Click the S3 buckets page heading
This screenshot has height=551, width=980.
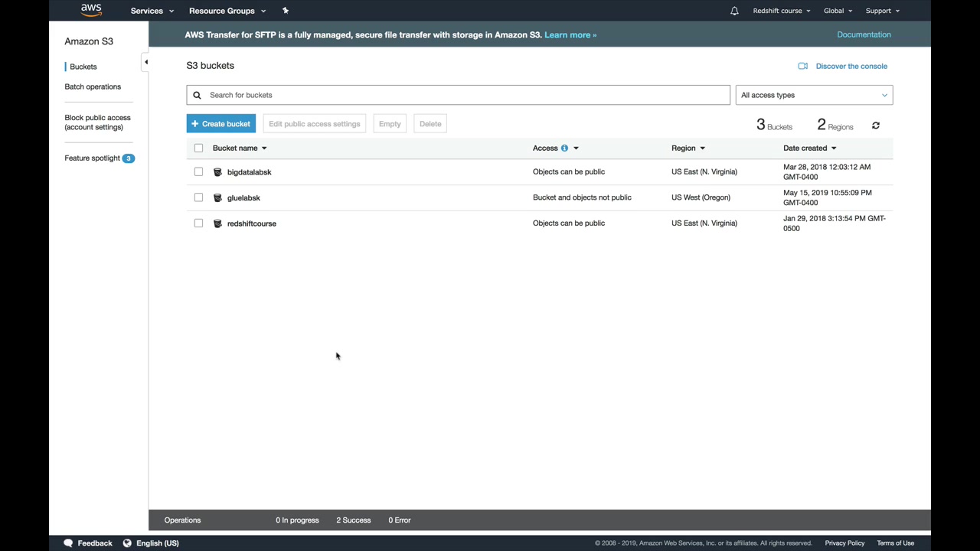(x=210, y=66)
